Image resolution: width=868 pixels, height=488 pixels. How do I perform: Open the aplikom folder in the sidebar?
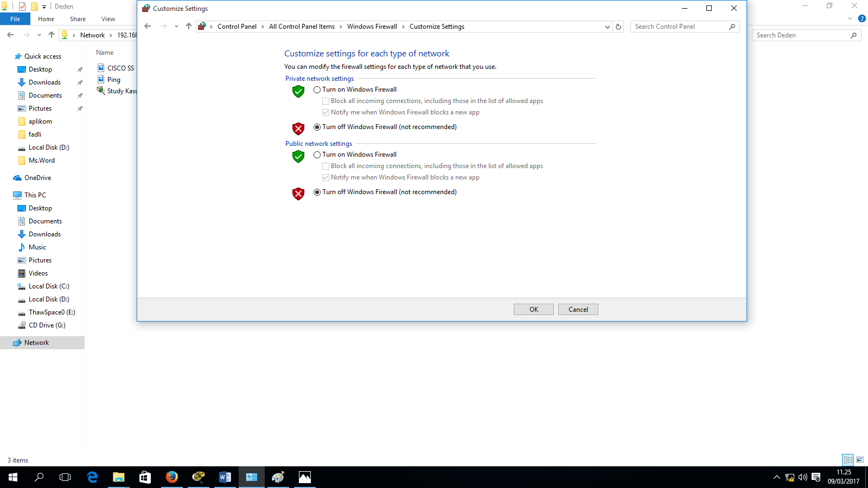(40, 121)
